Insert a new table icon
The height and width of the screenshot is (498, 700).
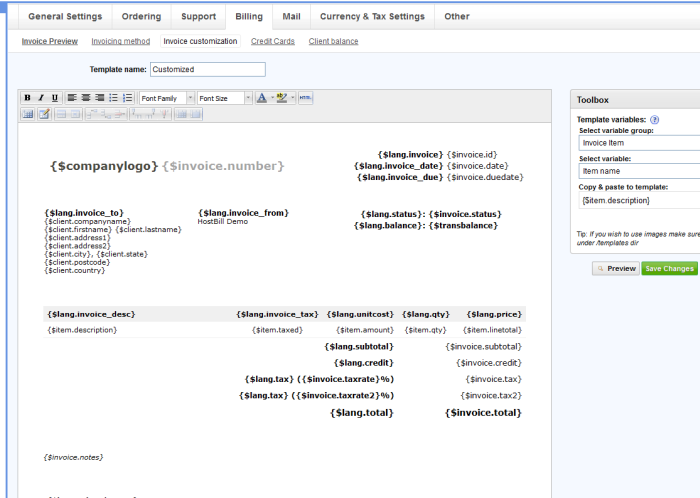click(28, 114)
